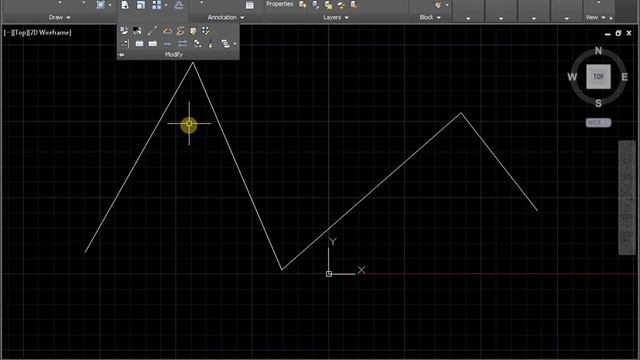Open the Array tool dropdown arrow
Viewport: 640px width, 360px height.
click(166, 5)
